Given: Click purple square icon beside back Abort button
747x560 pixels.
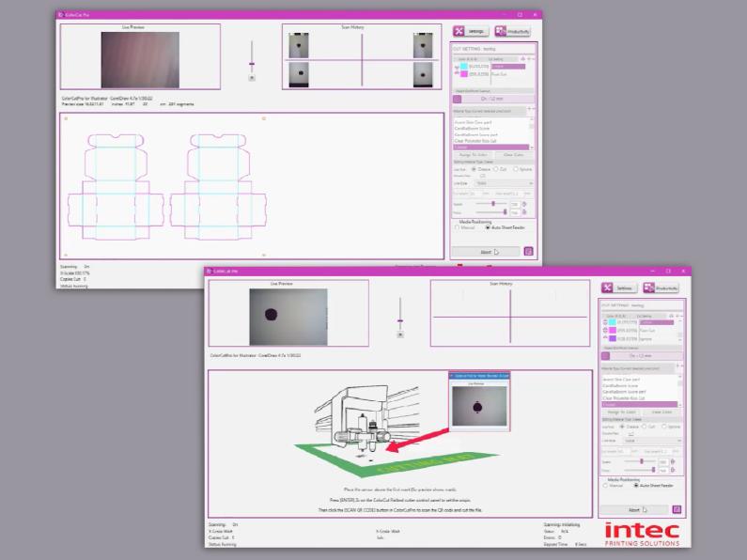Looking at the screenshot, I should pos(529,251).
